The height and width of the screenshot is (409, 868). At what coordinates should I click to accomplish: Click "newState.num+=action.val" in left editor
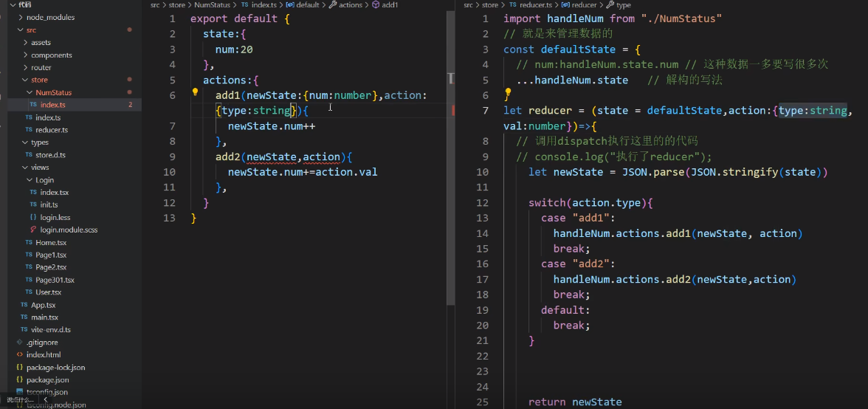pyautogui.click(x=303, y=172)
